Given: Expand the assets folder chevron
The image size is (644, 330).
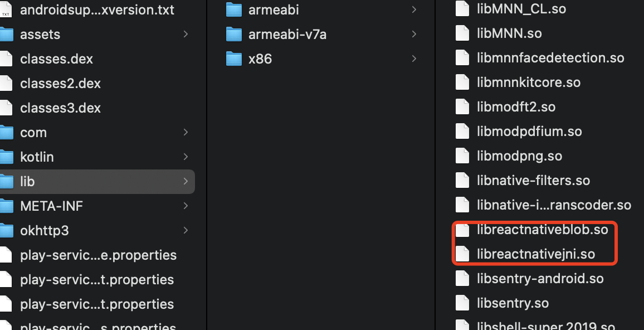Looking at the screenshot, I should (x=186, y=34).
